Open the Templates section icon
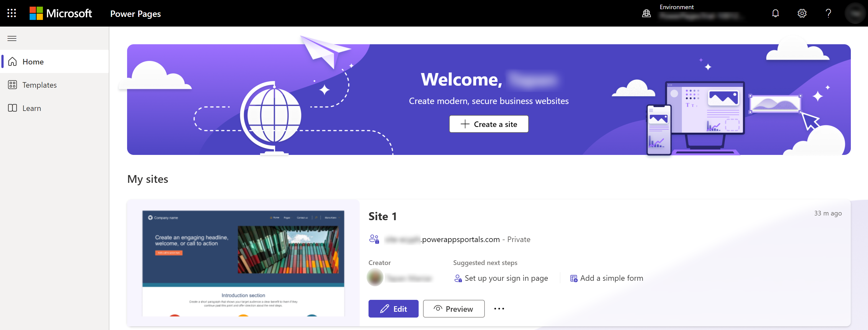The height and width of the screenshot is (330, 868). (12, 85)
